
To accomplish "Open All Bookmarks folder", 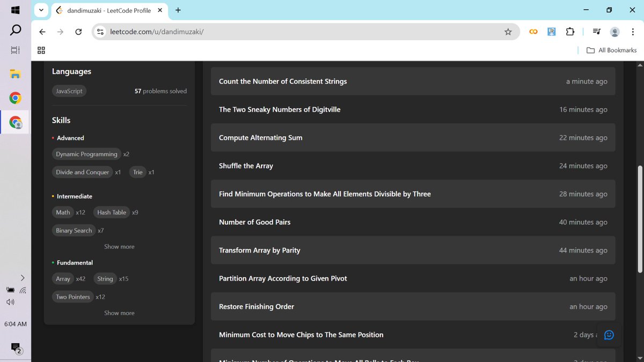I will click(611, 50).
